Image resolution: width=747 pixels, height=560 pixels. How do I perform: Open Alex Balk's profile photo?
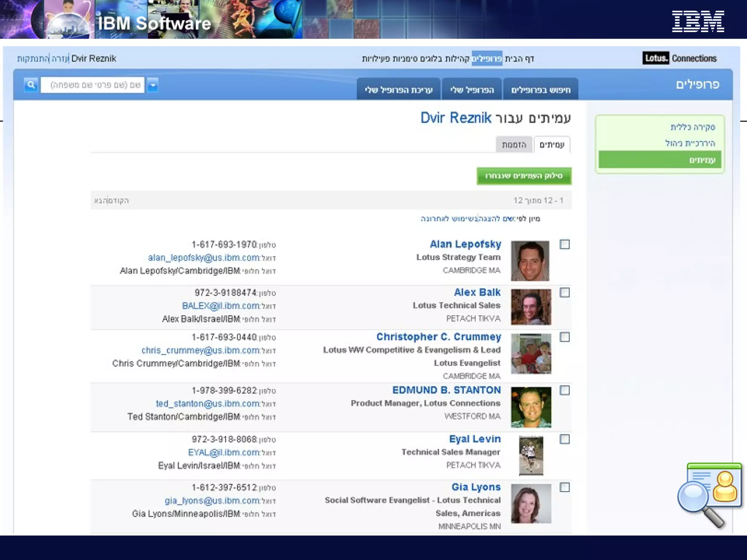531,307
